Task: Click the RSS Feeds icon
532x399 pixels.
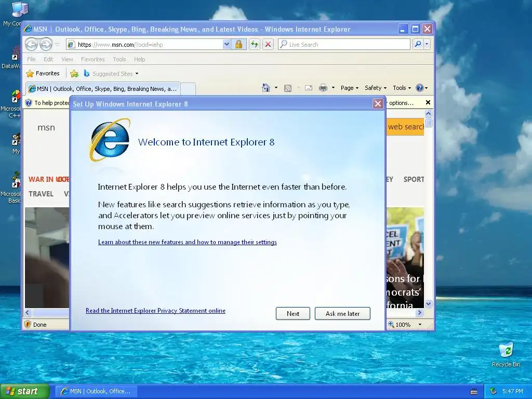Action: pos(288,88)
